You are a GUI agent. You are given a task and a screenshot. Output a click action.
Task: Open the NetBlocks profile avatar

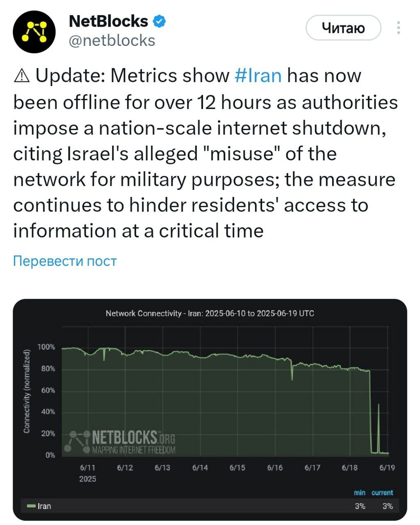34,31
